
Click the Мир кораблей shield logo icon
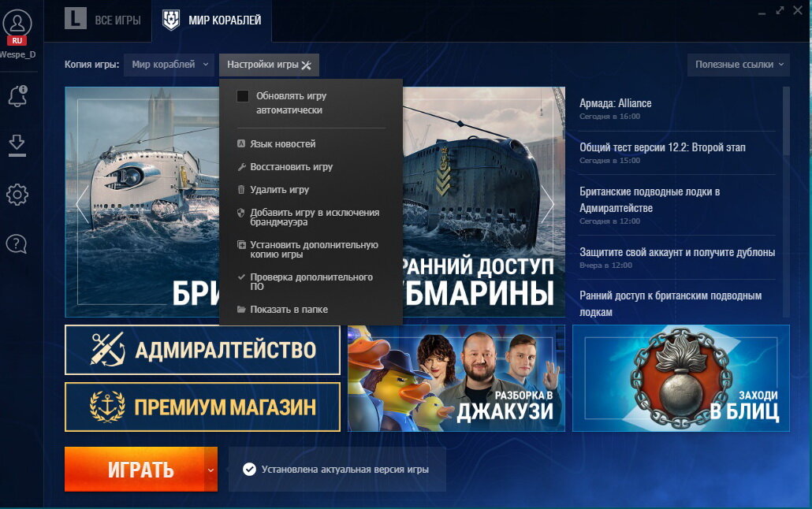(171, 20)
